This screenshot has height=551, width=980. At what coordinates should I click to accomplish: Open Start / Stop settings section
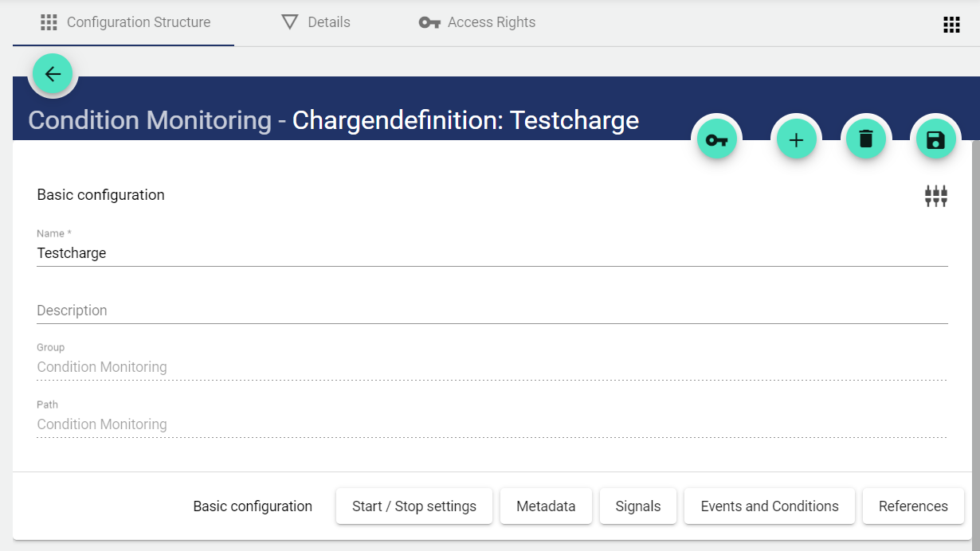414,506
